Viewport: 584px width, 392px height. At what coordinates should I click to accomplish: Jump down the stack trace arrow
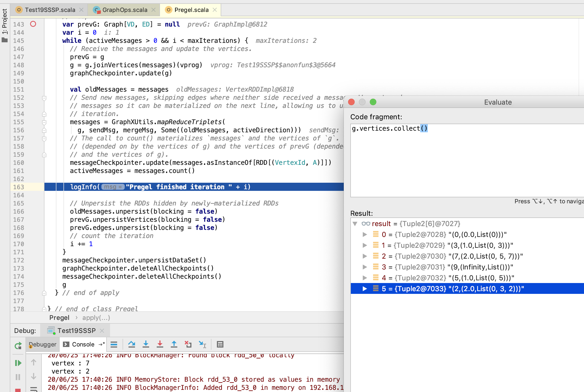tap(34, 376)
